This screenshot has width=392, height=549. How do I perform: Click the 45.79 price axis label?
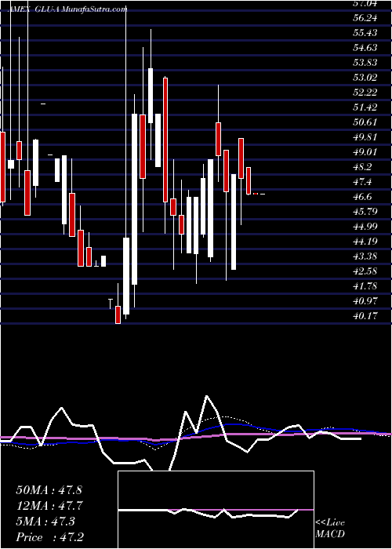(x=365, y=212)
